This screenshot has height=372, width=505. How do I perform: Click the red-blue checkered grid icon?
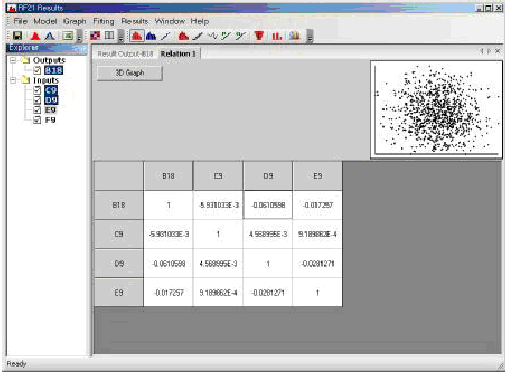pyautogui.click(x=95, y=35)
